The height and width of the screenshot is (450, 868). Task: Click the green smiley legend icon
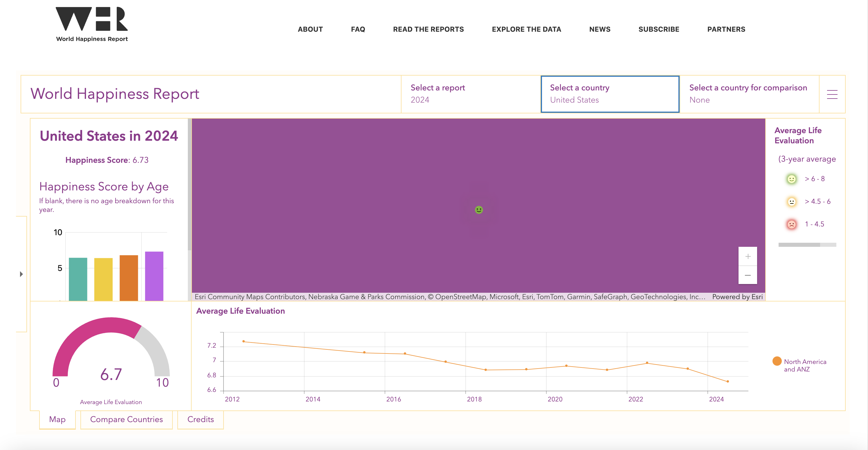pyautogui.click(x=792, y=179)
